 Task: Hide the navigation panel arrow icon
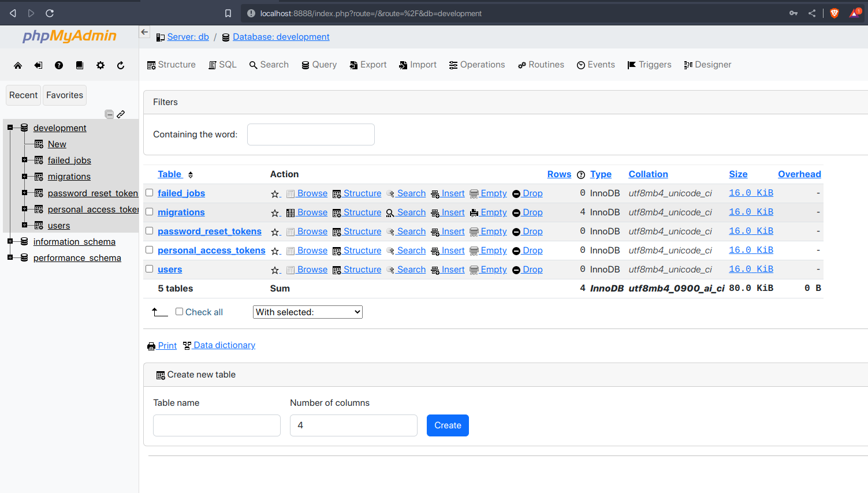144,32
